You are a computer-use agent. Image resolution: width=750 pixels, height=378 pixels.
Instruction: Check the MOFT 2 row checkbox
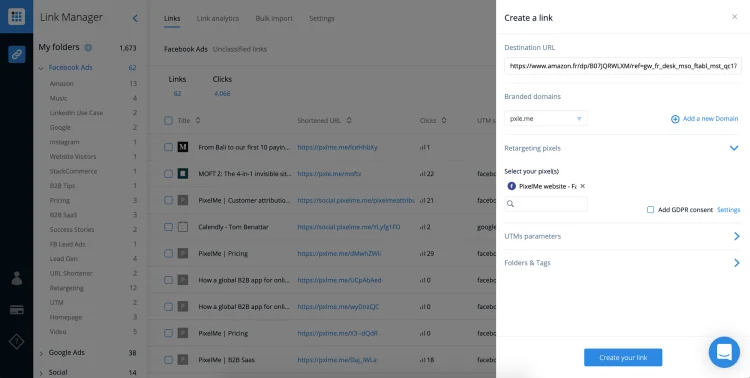click(x=168, y=174)
